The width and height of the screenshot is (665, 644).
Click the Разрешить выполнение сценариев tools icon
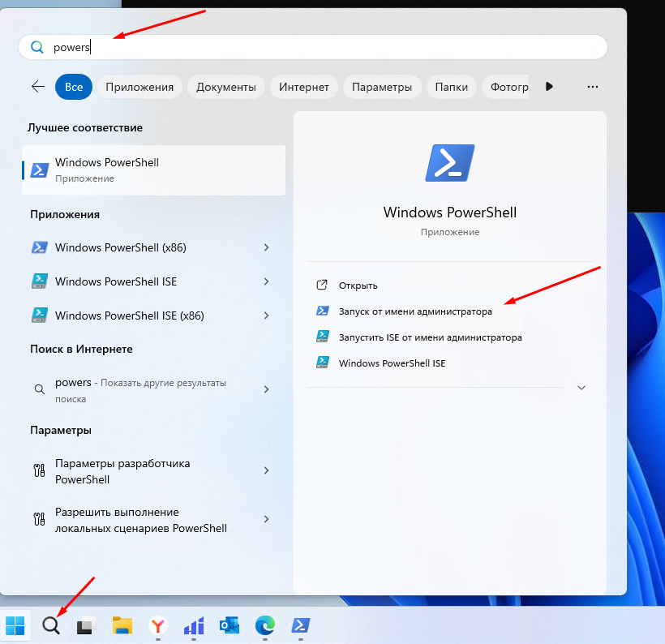click(x=39, y=519)
